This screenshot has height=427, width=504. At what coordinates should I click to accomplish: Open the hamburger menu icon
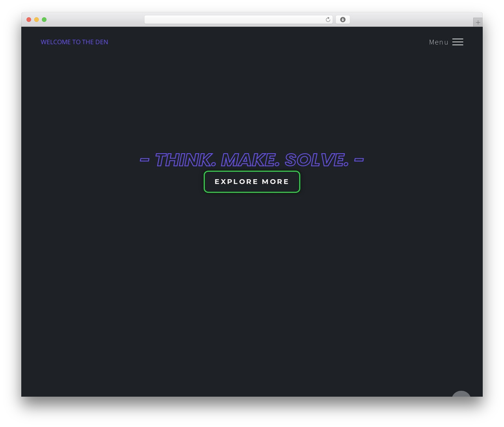458,42
